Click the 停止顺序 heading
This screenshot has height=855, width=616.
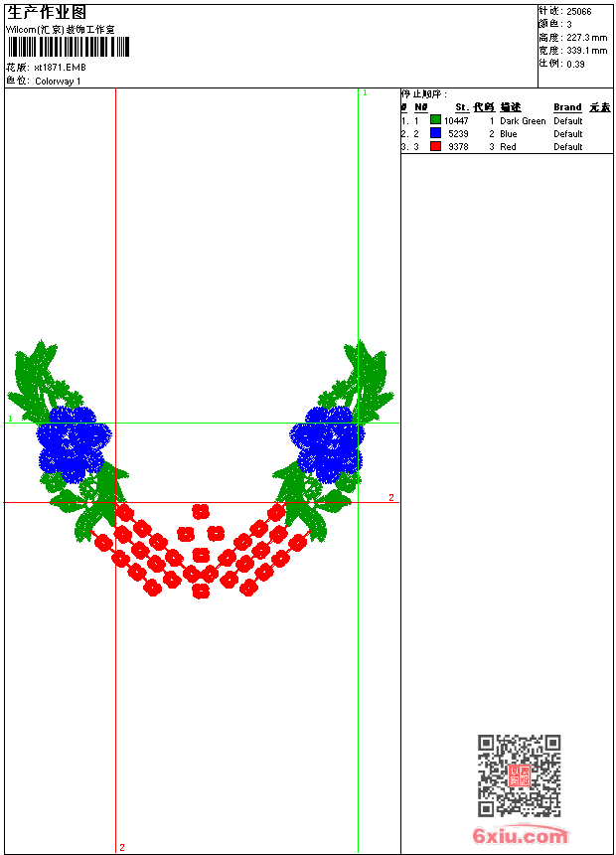[424, 94]
